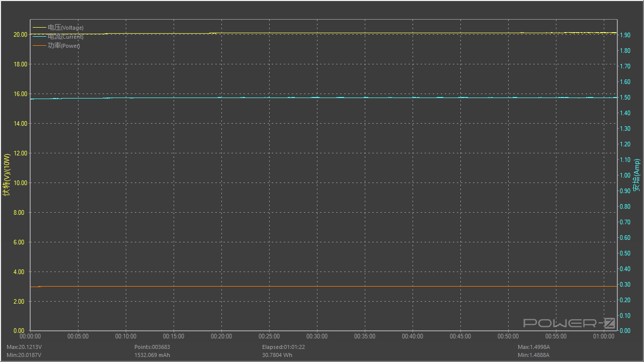Select the 30.7804 Wh energy readout
The width and height of the screenshot is (644, 362).
(x=277, y=355)
